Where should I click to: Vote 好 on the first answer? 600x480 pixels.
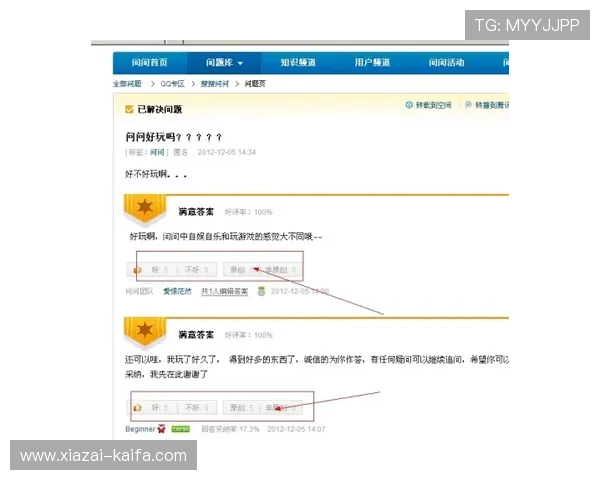click(x=160, y=270)
